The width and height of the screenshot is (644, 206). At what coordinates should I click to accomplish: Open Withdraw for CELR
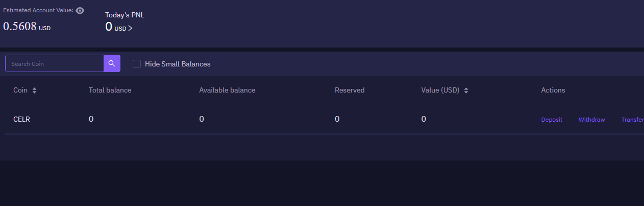coord(591,120)
